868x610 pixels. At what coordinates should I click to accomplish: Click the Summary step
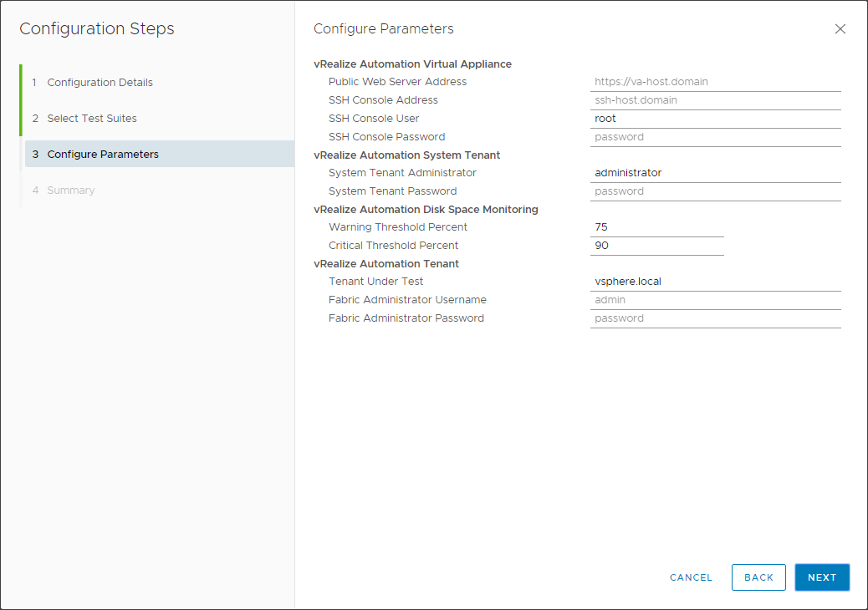pyautogui.click(x=71, y=191)
